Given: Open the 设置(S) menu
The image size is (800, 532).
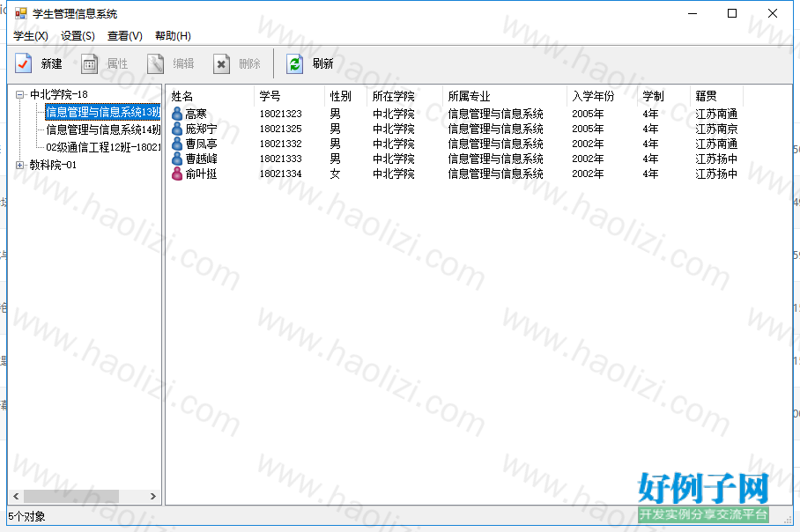Looking at the screenshot, I should pyautogui.click(x=78, y=36).
